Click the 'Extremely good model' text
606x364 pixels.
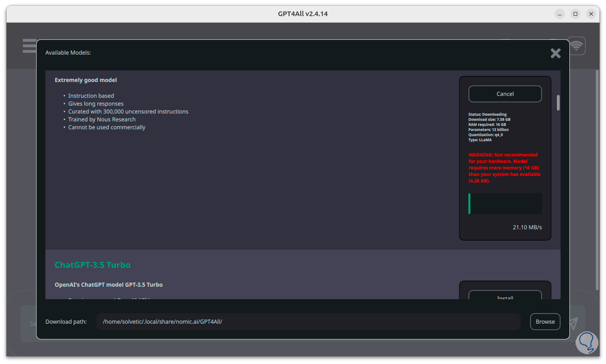(x=86, y=80)
